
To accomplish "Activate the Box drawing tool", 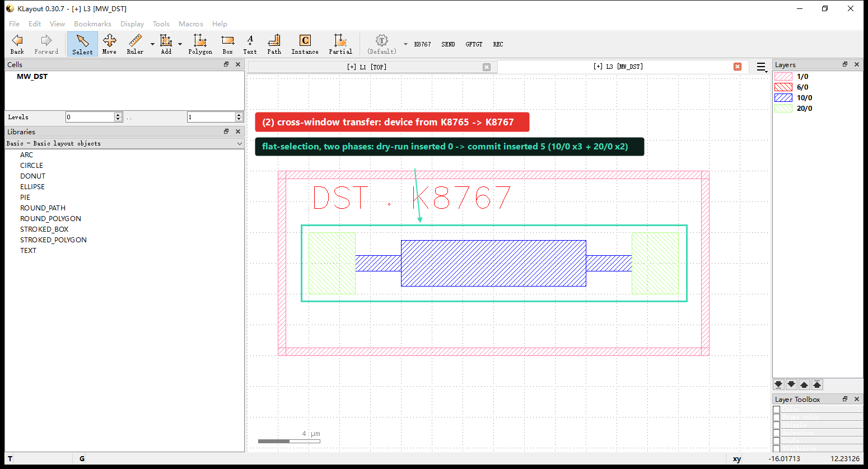I will pos(227,44).
